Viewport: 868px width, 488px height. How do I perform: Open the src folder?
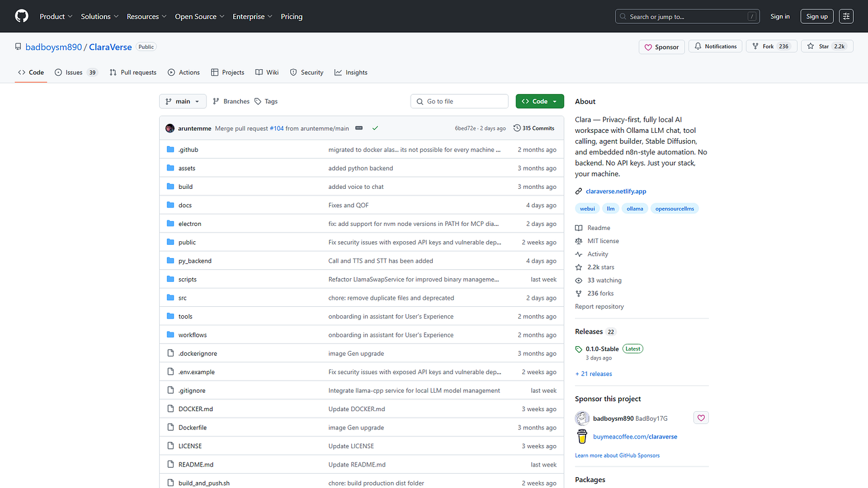(182, 297)
